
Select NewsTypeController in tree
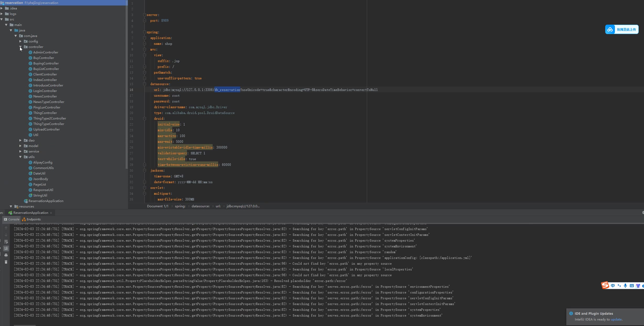coord(49,102)
